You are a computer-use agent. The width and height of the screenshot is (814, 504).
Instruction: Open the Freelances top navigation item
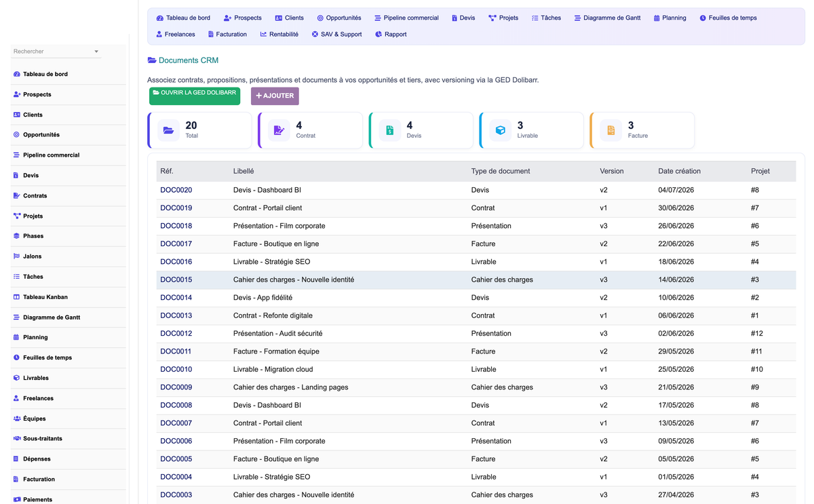pos(175,34)
